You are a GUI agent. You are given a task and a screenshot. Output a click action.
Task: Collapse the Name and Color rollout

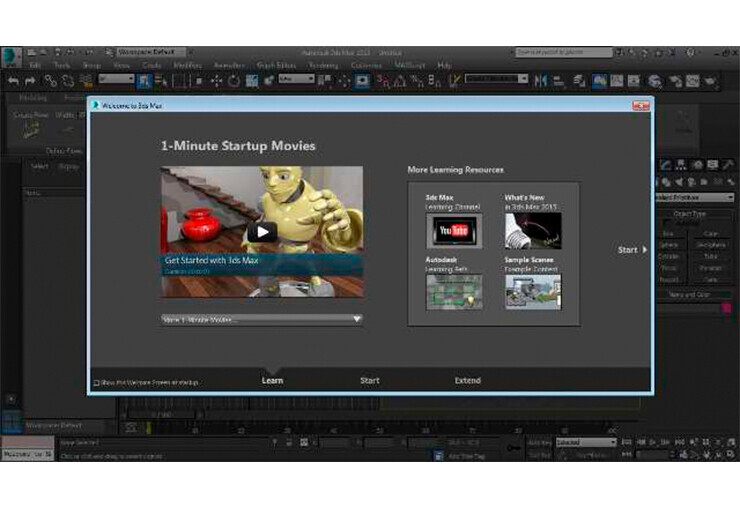coord(690,295)
